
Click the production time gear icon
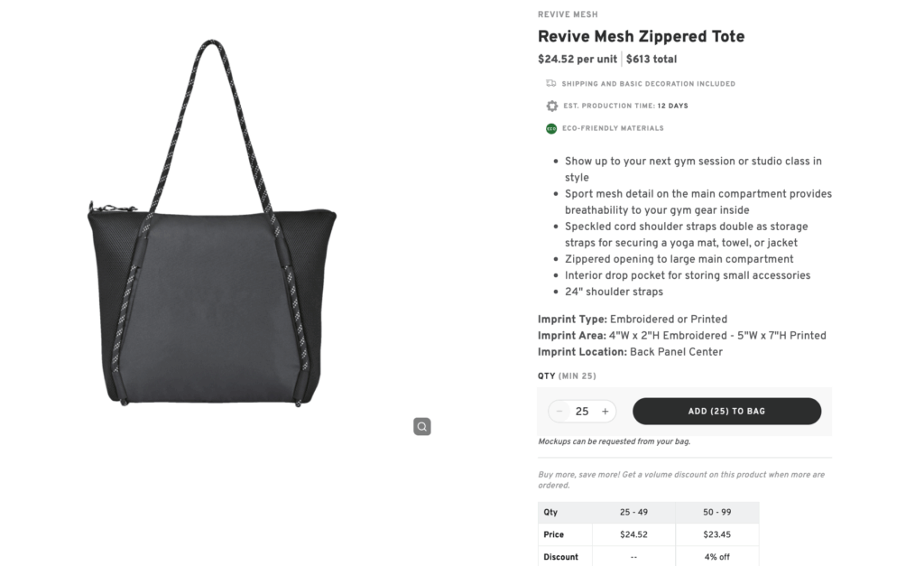click(x=551, y=106)
